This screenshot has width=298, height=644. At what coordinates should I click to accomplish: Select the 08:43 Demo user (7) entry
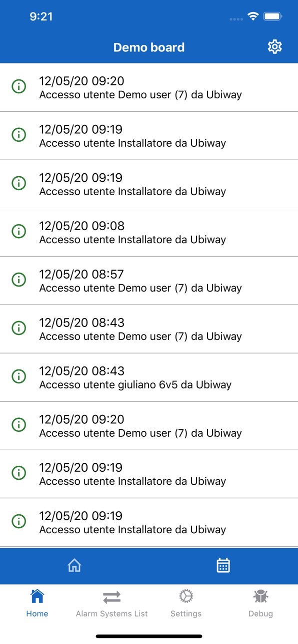click(x=149, y=329)
